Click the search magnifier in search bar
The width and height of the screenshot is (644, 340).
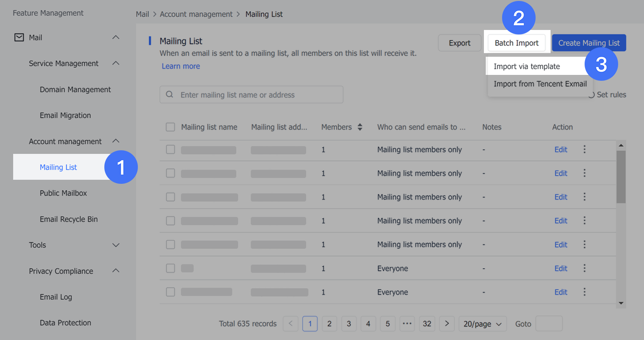[x=170, y=94]
